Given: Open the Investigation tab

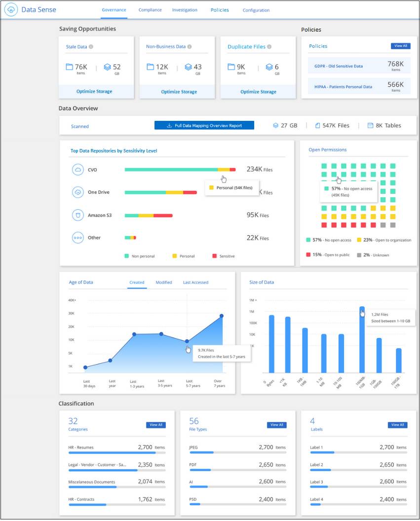Looking at the screenshot, I should coord(185,10).
